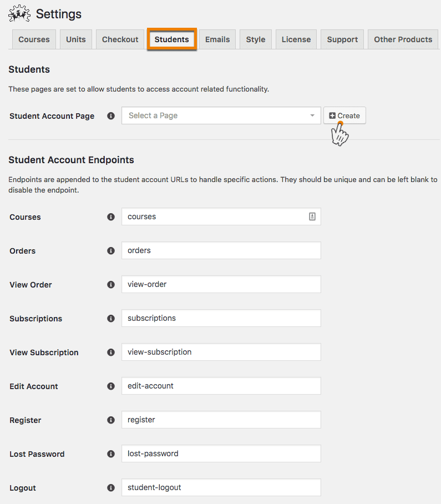This screenshot has height=504, width=441.
Task: Click the info icon for Edit Account
Action: pyautogui.click(x=111, y=386)
